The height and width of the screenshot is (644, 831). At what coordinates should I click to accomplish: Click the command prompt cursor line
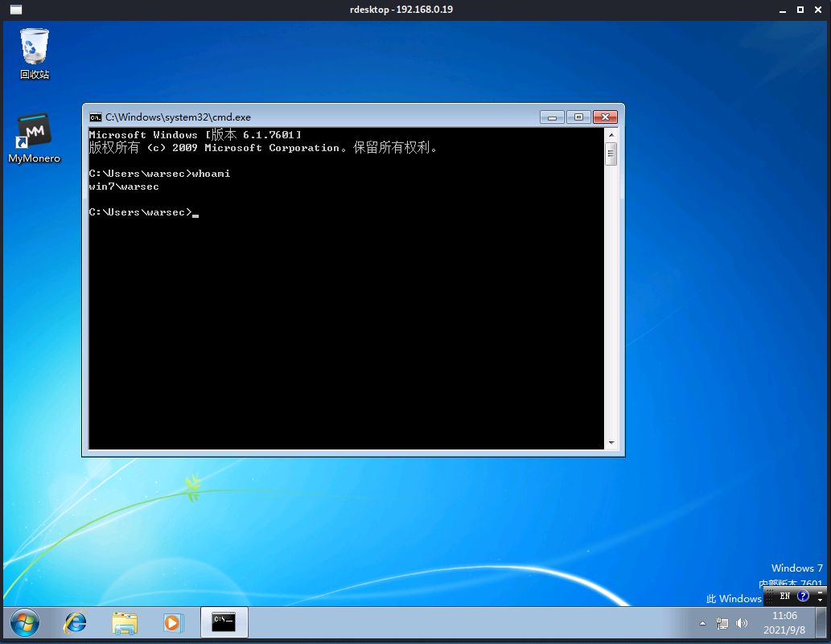click(144, 212)
